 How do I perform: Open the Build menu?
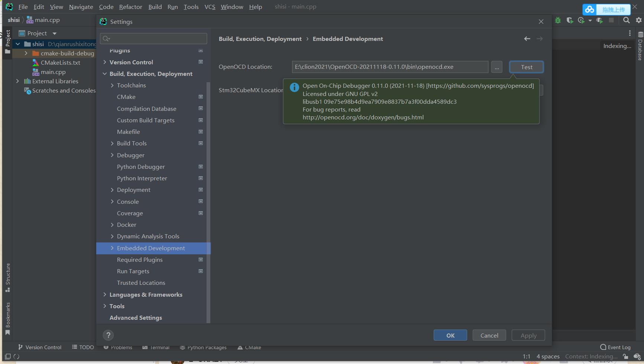tap(155, 7)
